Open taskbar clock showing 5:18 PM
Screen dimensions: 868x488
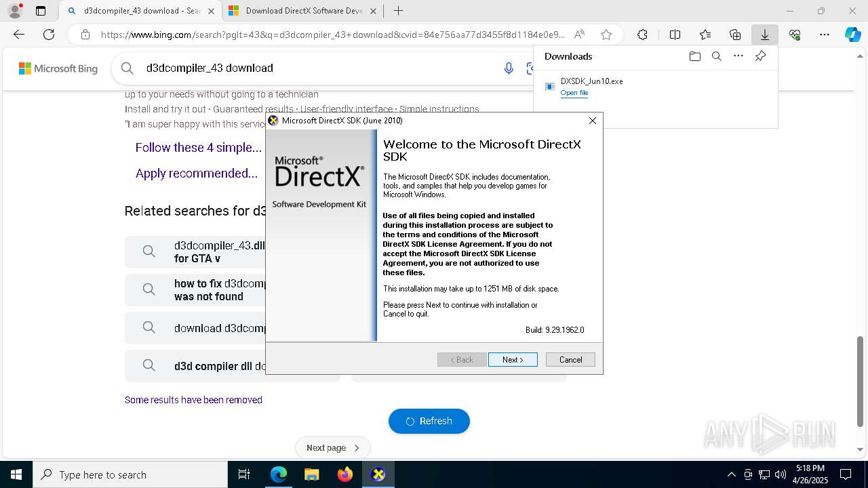[810, 474]
